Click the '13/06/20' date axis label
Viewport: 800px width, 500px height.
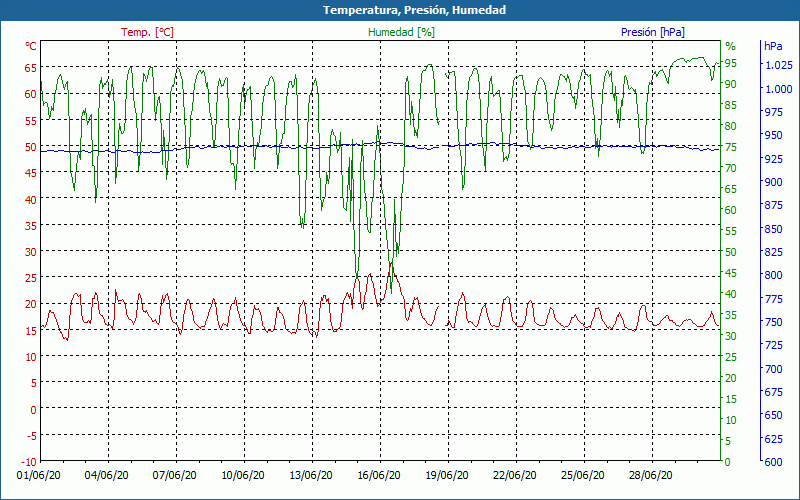(311, 475)
